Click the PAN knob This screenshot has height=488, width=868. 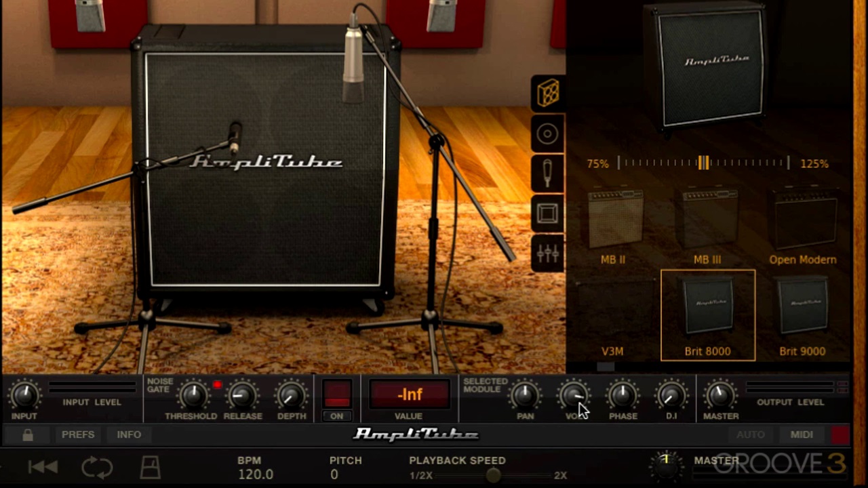coord(525,396)
